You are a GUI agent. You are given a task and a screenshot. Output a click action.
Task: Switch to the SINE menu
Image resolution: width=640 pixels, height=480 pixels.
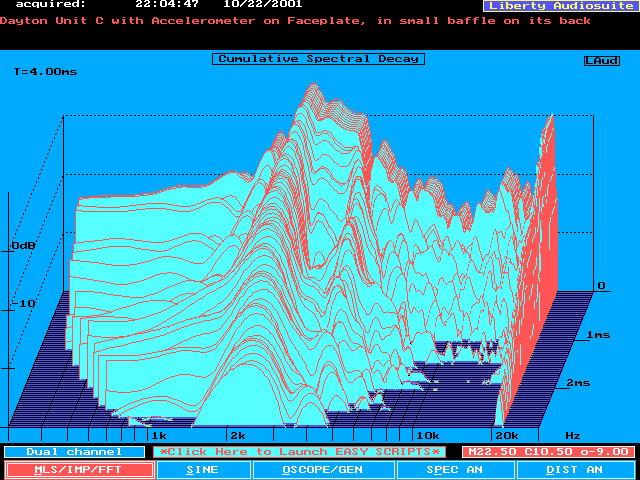click(x=203, y=469)
